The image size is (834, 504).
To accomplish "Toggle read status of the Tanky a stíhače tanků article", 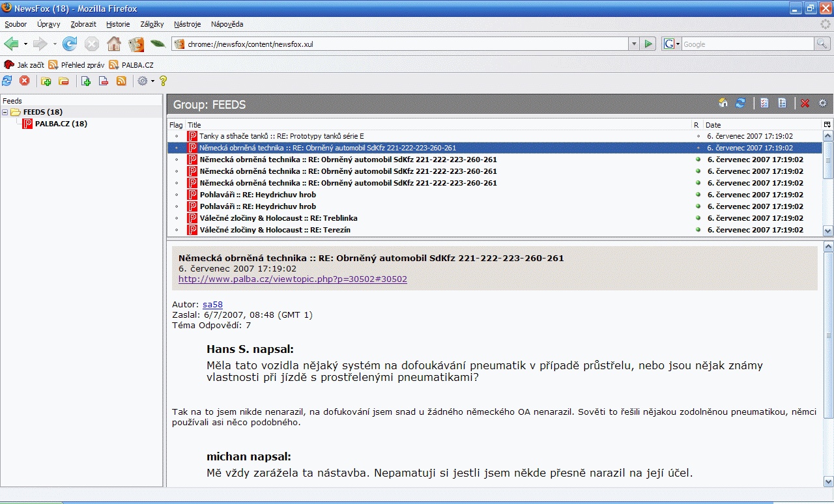I will click(698, 136).
